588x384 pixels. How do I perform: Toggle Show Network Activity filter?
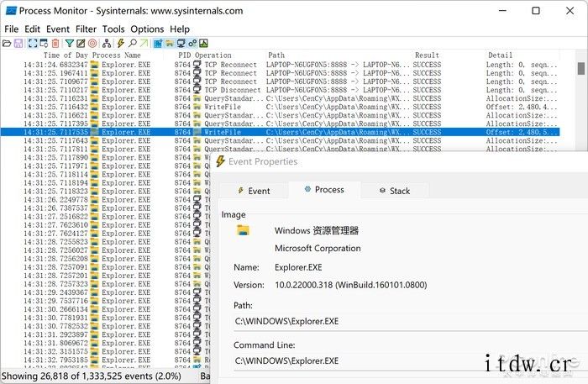pos(181,43)
